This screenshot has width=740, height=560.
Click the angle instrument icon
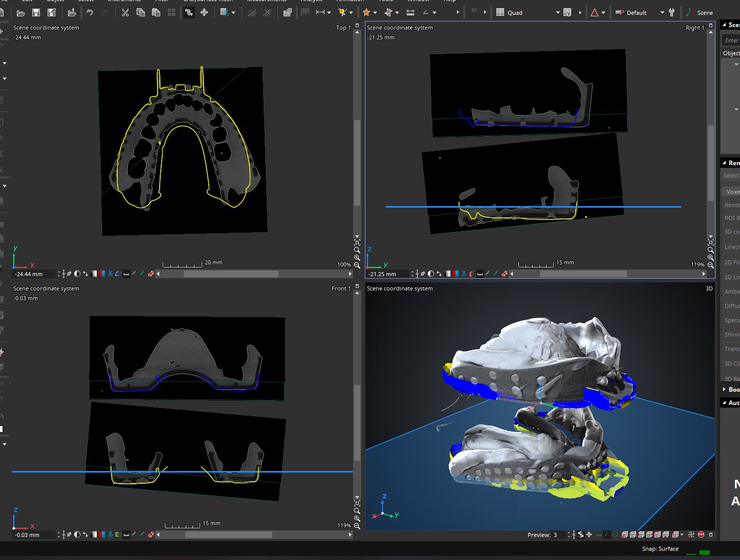coord(426,13)
